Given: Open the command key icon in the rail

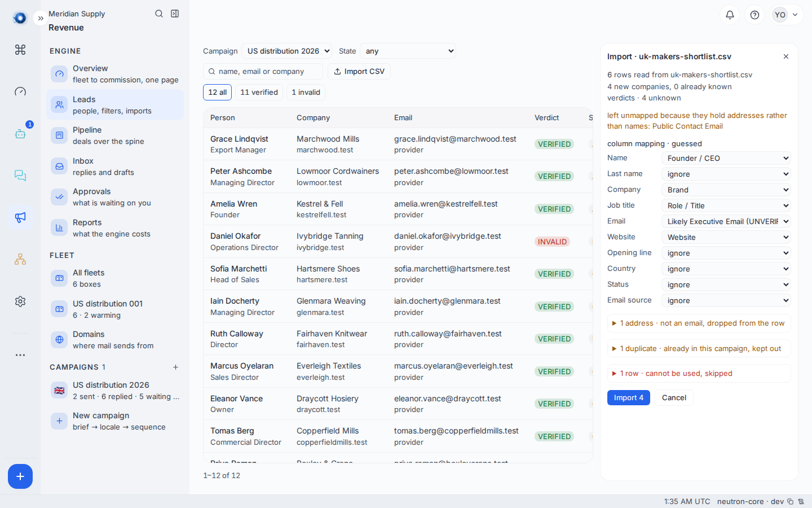Looking at the screenshot, I should pyautogui.click(x=20, y=50).
